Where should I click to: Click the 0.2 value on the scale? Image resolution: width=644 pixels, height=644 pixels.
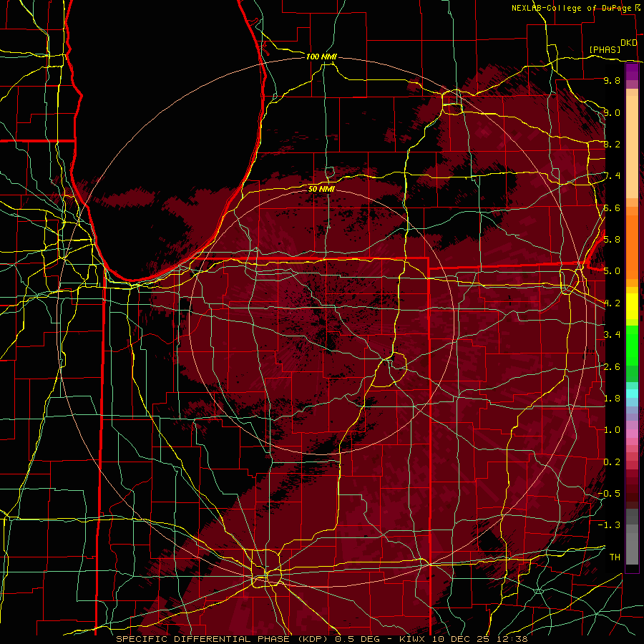pyautogui.click(x=612, y=462)
